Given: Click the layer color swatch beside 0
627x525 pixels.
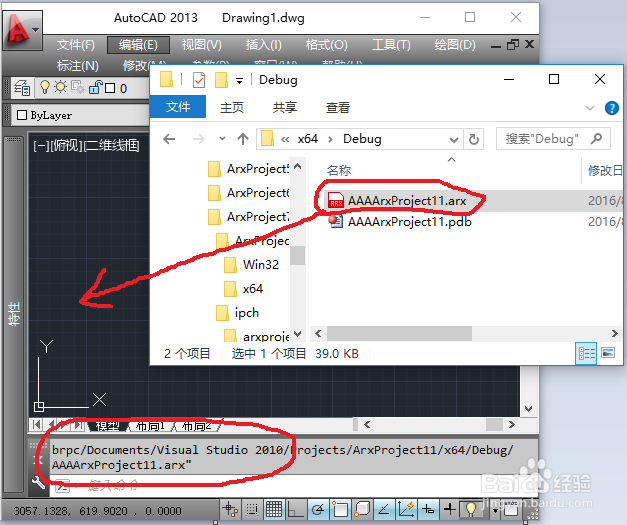Looking at the screenshot, I should [110, 88].
